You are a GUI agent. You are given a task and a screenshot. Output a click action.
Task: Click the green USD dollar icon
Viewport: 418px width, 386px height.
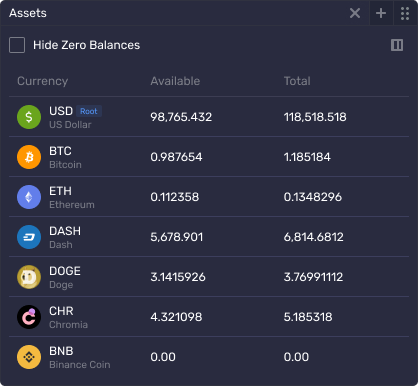[29, 117]
